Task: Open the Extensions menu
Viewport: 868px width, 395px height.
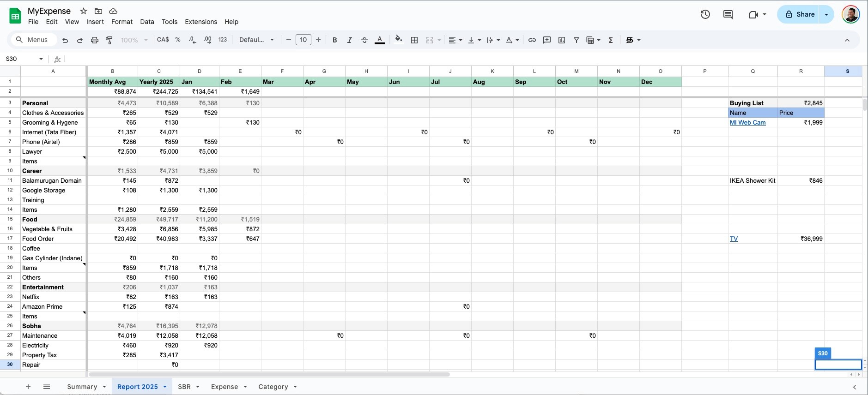Action: coord(201,22)
